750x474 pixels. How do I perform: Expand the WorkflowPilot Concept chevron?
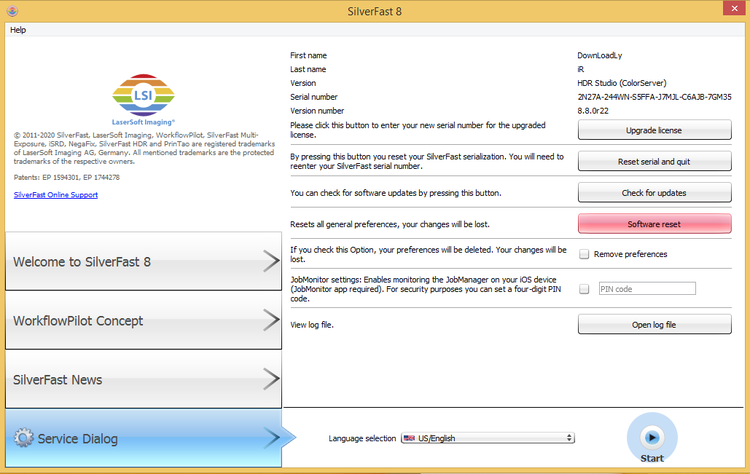point(270,321)
